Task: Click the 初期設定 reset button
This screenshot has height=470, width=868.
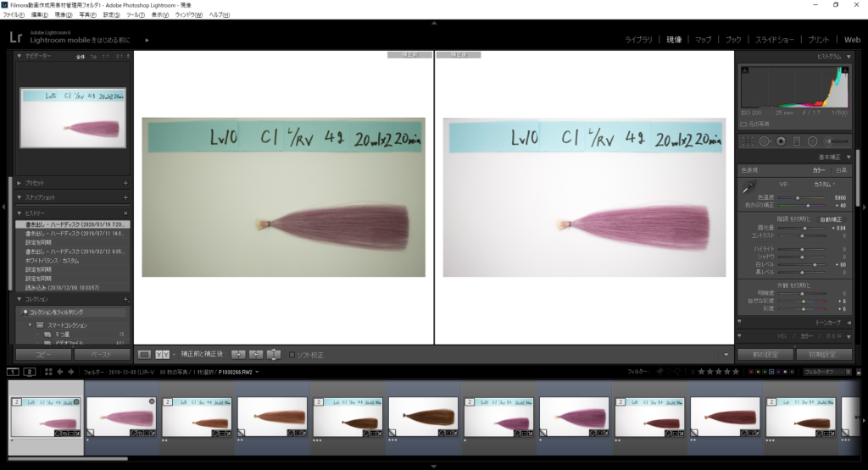Action: tap(824, 354)
